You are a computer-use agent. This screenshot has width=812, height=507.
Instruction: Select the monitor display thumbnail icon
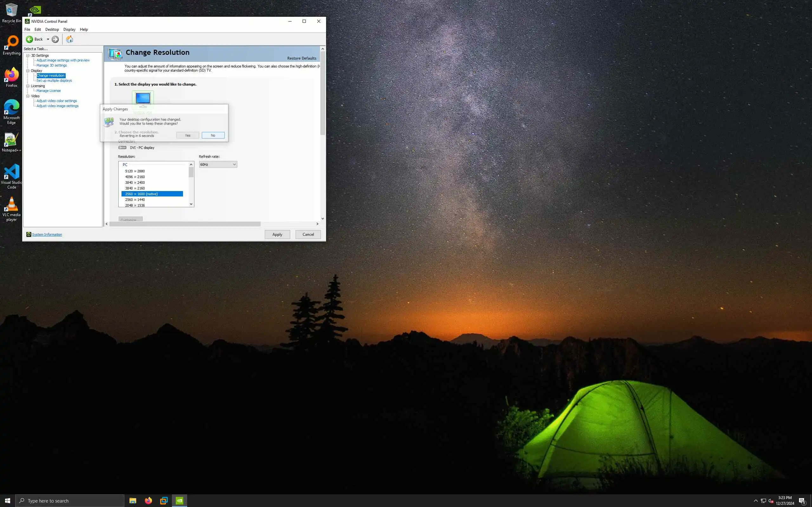(143, 99)
